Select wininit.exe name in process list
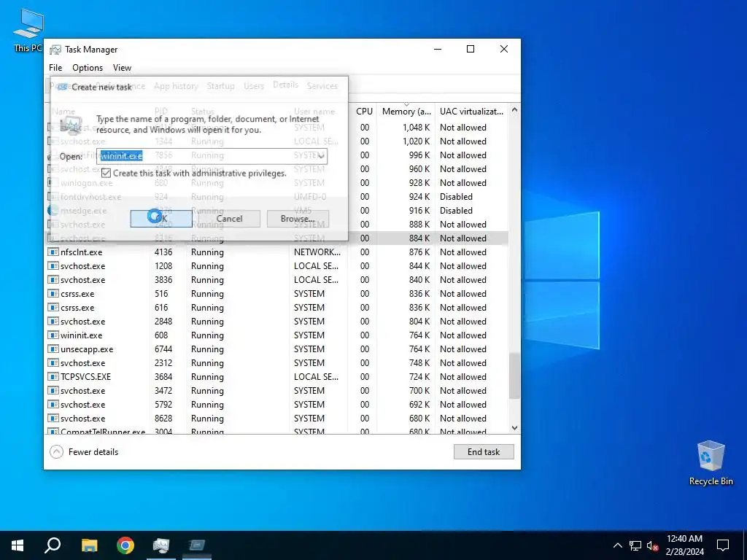The height and width of the screenshot is (560, 747). pos(82,335)
